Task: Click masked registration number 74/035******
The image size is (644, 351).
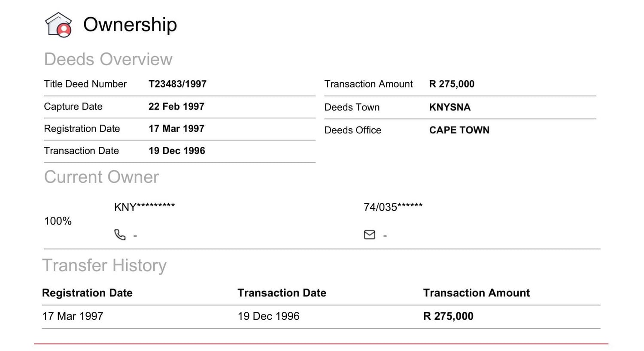Action: pyautogui.click(x=393, y=207)
